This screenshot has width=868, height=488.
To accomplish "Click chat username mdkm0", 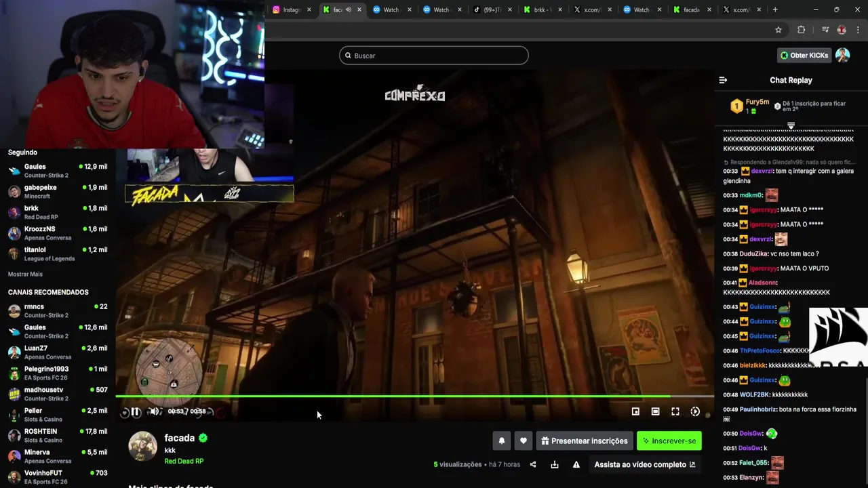I will coord(751,195).
